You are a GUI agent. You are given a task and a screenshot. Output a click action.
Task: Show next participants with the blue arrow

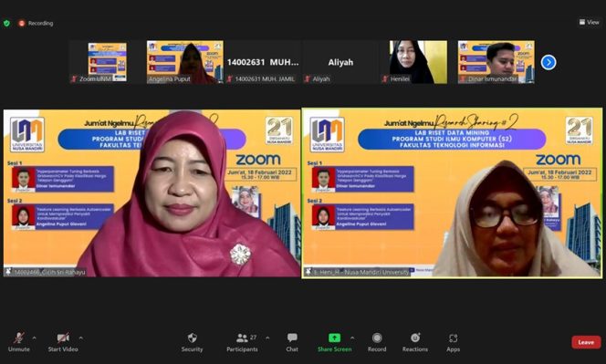click(549, 62)
